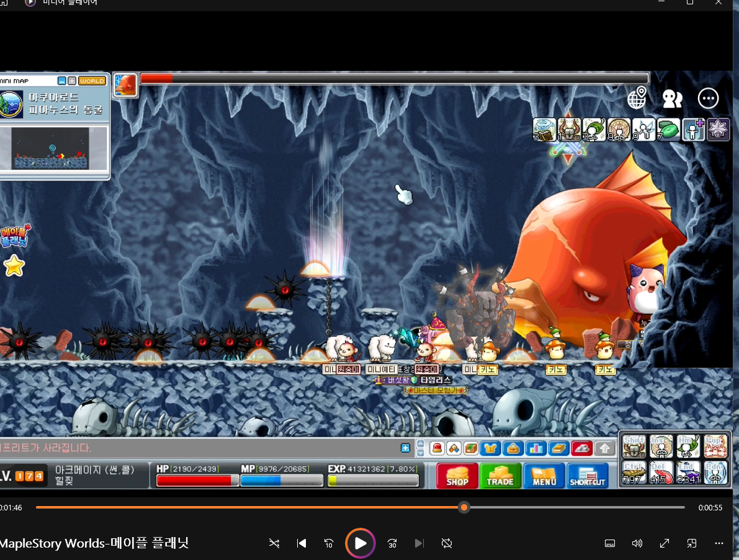Click the Shift horned helmet skill slot

(634, 446)
